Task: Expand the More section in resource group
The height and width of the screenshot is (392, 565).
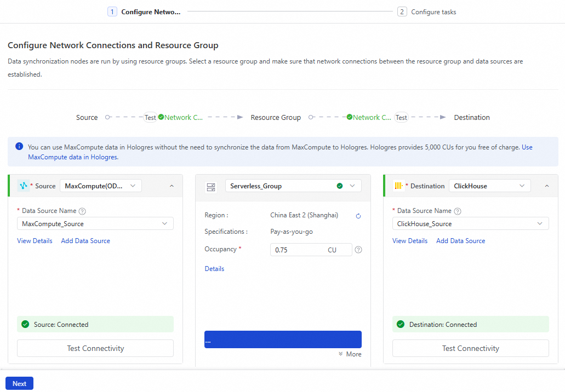Action: click(x=350, y=354)
